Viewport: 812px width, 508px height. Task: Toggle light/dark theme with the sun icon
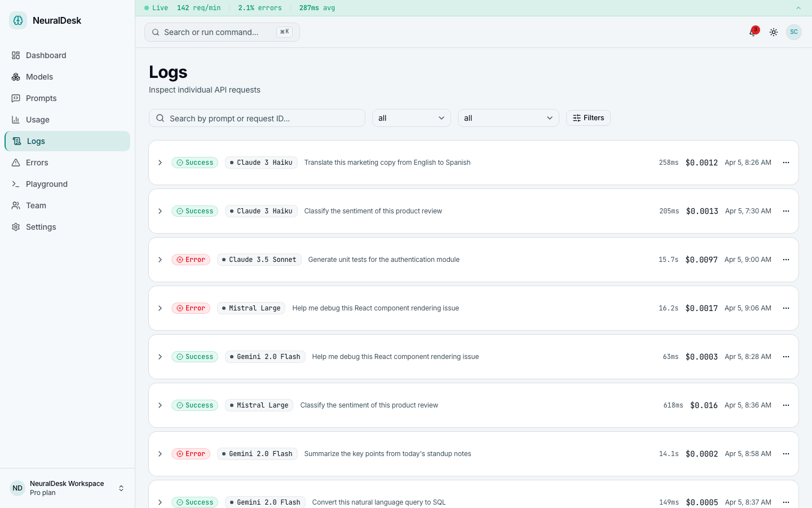773,32
